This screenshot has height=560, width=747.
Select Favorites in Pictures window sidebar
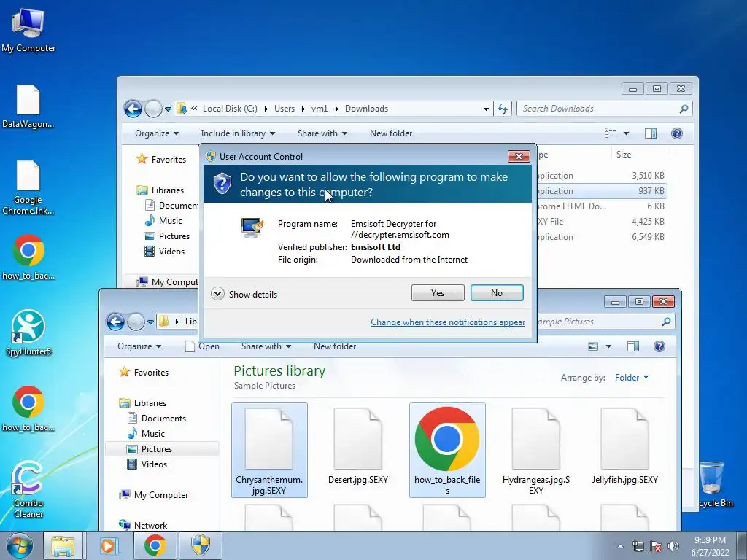(x=144, y=373)
